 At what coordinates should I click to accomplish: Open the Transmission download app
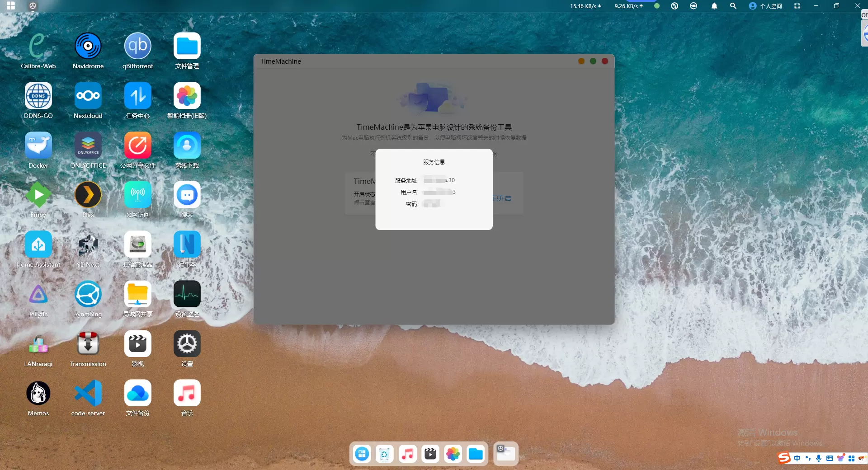point(88,344)
